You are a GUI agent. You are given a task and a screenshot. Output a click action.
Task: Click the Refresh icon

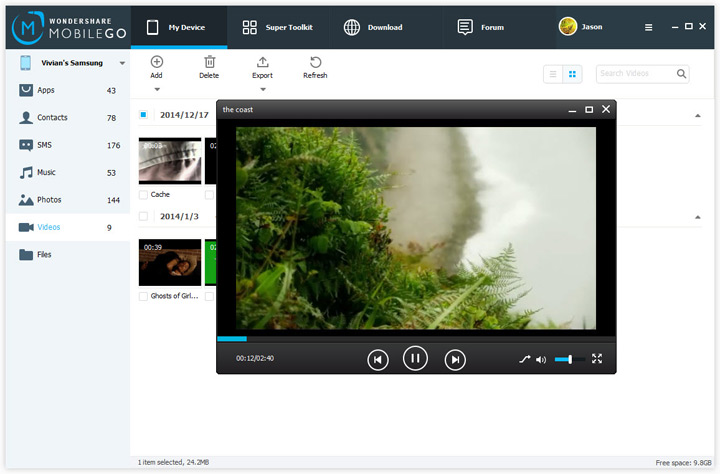click(x=315, y=62)
